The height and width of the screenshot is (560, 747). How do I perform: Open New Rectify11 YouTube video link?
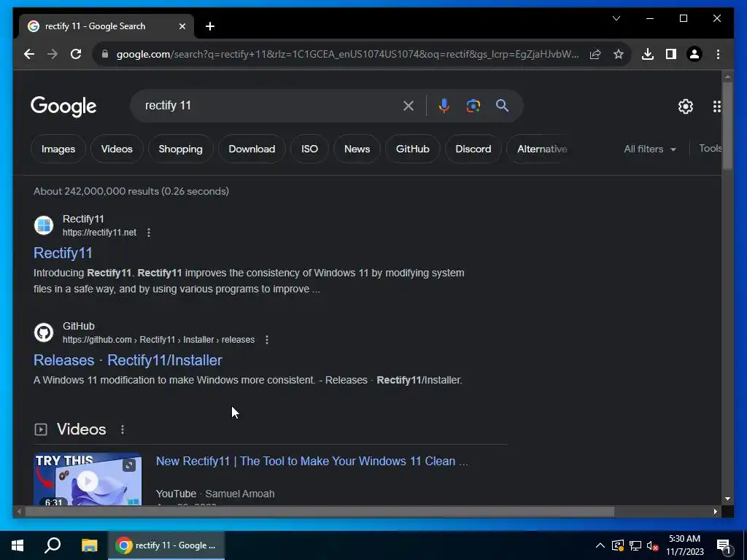point(312,462)
